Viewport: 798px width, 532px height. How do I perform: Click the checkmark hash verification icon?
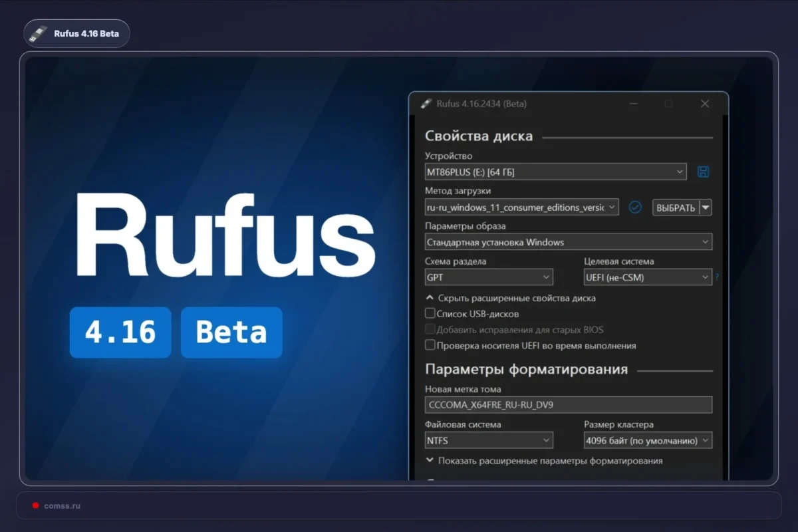coord(635,207)
